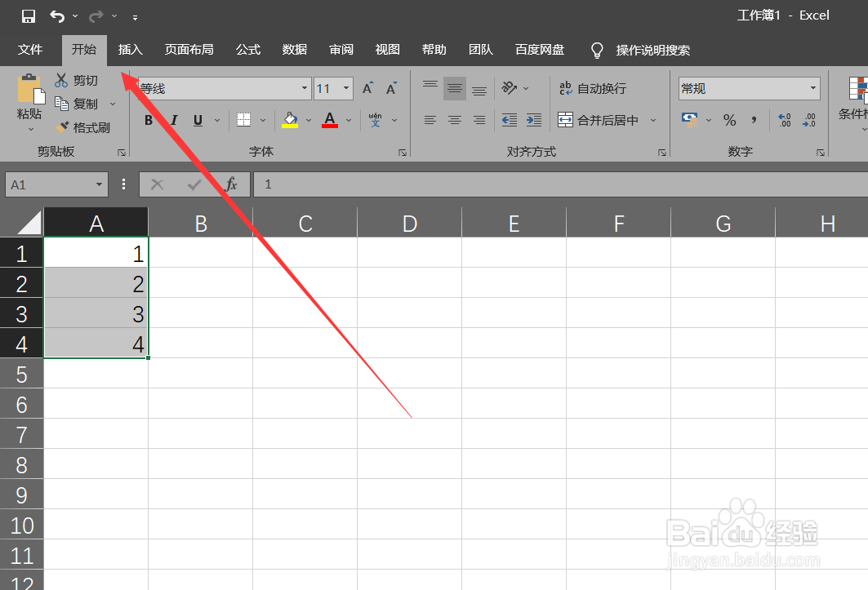This screenshot has height=590, width=868.
Task: Expand the 复制 dropdown arrow
Action: click(113, 104)
